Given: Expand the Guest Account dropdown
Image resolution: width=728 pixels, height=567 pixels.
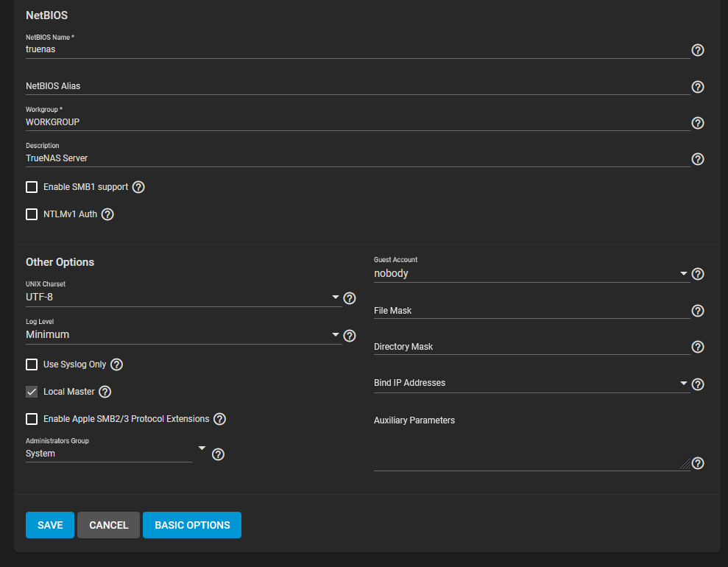Looking at the screenshot, I should click(x=531, y=273).
